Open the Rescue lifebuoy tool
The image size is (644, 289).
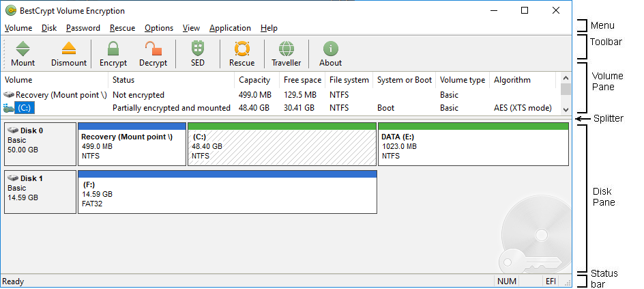click(242, 49)
